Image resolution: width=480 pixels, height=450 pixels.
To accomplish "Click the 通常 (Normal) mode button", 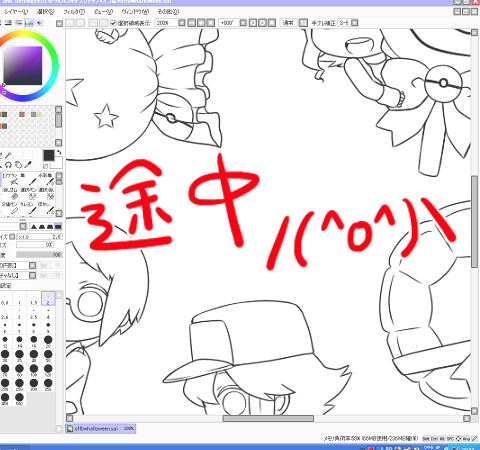I will click(x=288, y=23).
